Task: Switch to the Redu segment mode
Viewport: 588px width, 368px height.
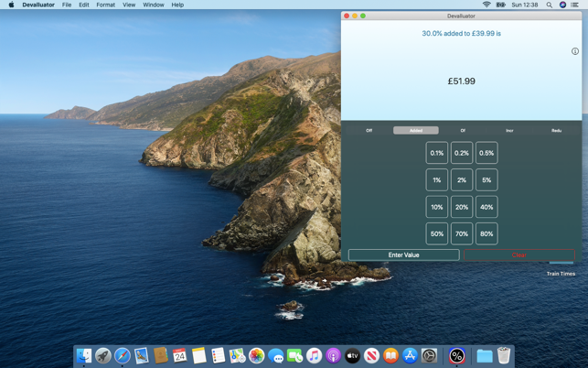Action: click(x=556, y=130)
